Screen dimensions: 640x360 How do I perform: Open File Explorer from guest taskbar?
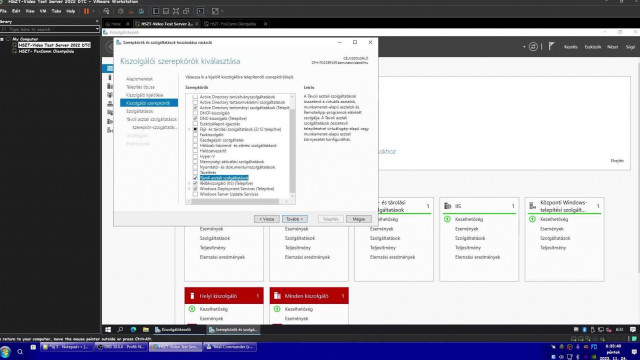pos(146,329)
